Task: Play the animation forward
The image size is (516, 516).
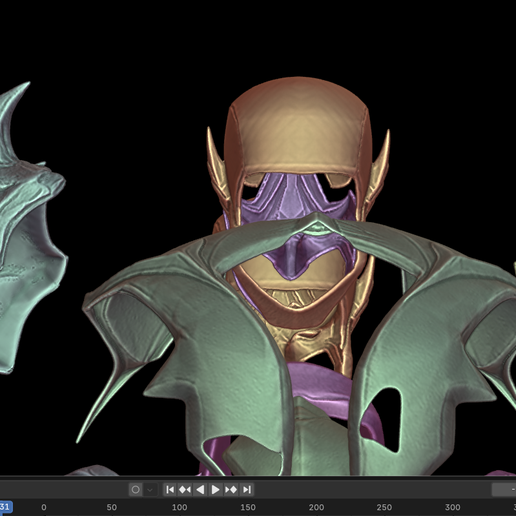Action: coord(216,490)
